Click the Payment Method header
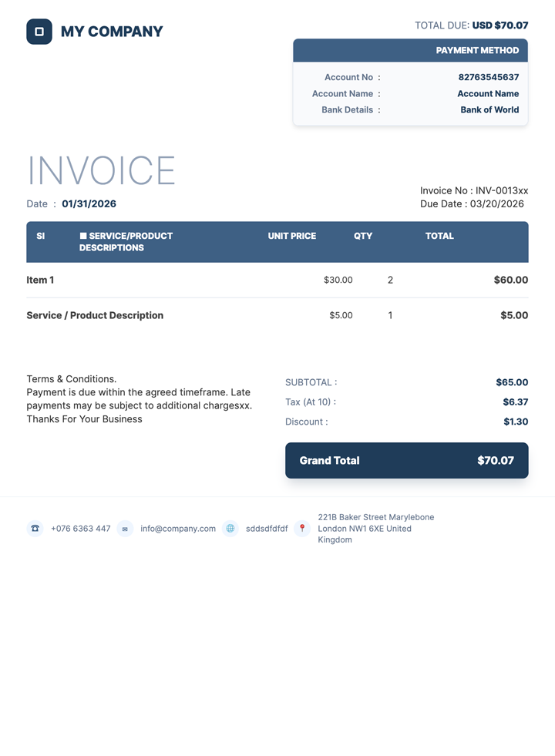 [410, 50]
